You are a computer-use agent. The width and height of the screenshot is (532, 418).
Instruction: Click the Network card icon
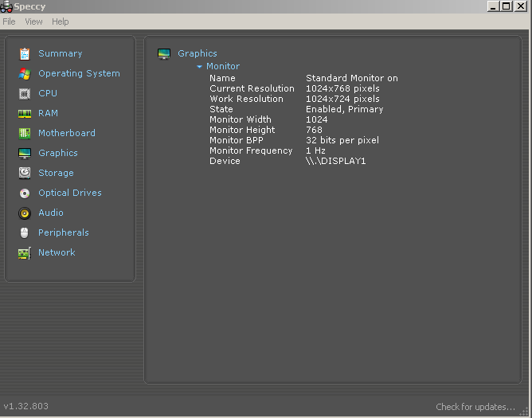pyautogui.click(x=25, y=253)
